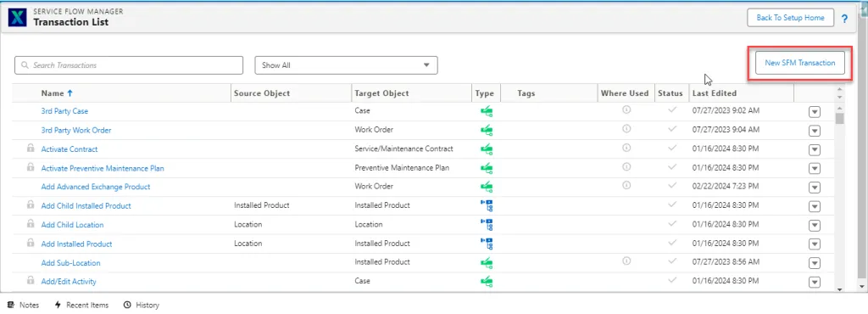
Task: Click the table scrollbar down arrow
Action: pyautogui.click(x=840, y=289)
